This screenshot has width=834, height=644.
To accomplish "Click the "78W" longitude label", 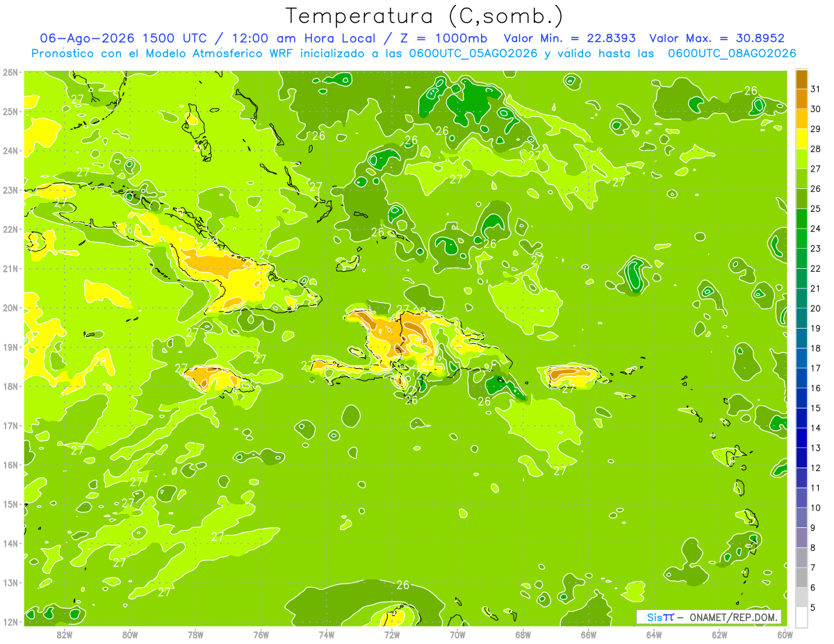I will [x=195, y=634].
